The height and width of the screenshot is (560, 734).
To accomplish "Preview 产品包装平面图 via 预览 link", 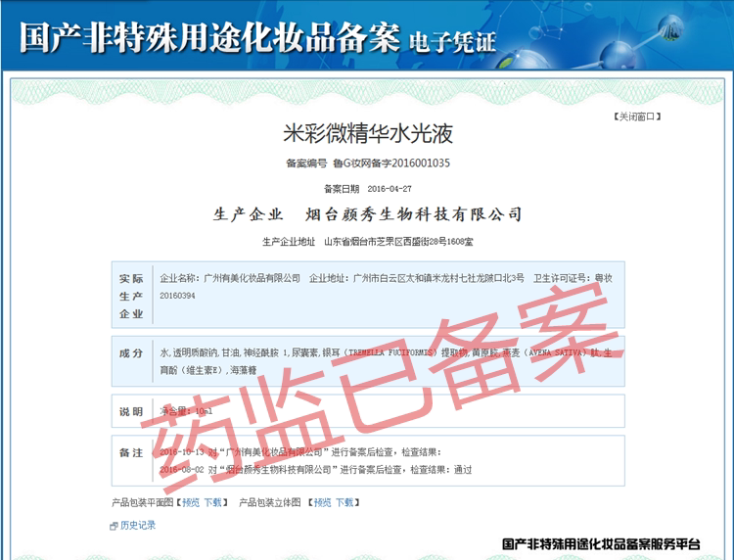I will click(x=191, y=502).
